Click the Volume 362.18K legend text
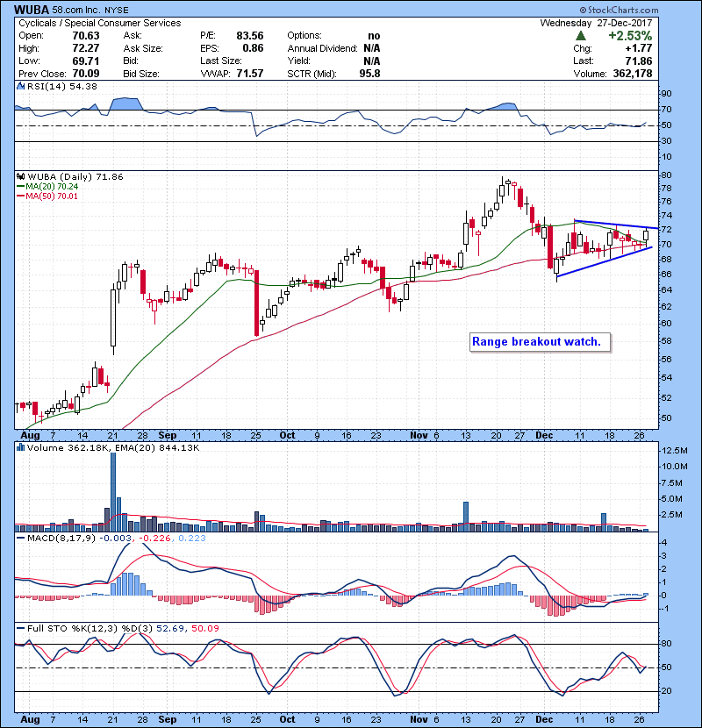Screen dimensions: 702x728 (68, 448)
